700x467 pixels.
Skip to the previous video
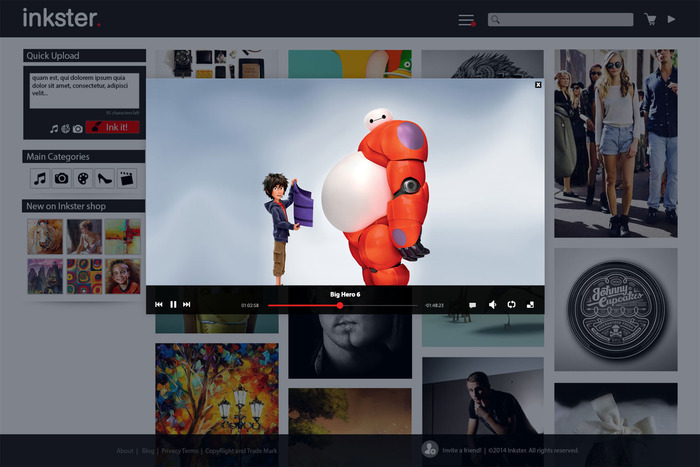[158, 304]
